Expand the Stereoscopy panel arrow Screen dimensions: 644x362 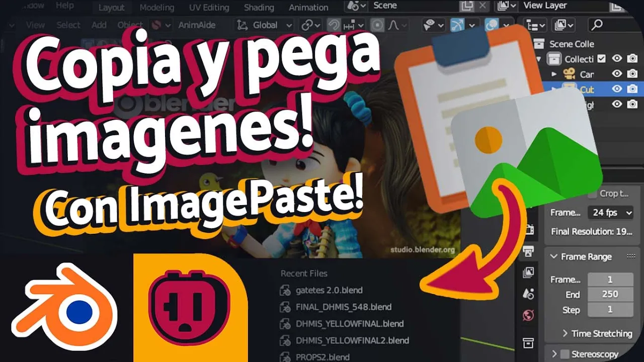(x=554, y=354)
